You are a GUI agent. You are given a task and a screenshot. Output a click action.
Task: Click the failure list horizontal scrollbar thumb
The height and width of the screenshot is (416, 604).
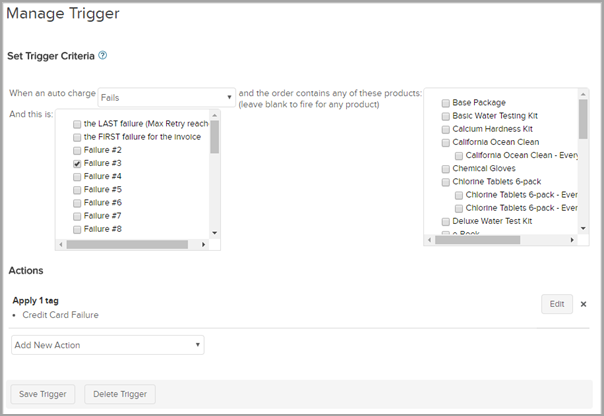[127, 244]
